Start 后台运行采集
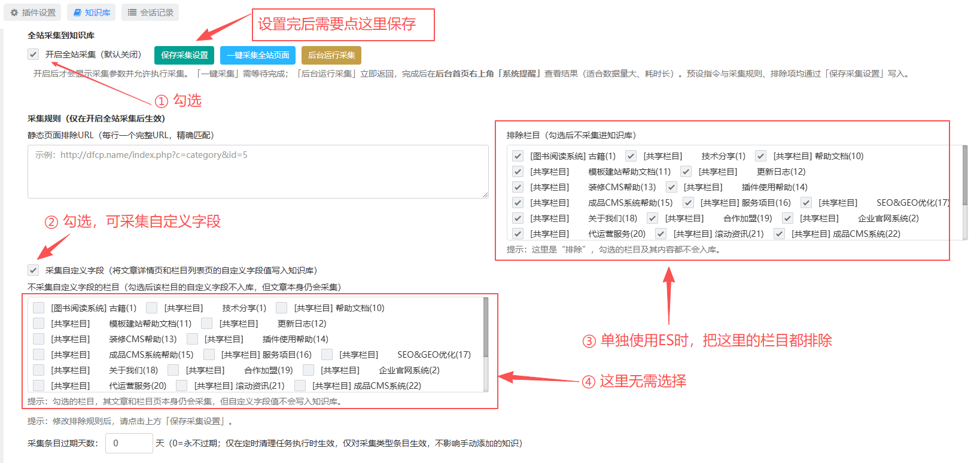Viewport: 980px width, 463px height. (x=331, y=55)
